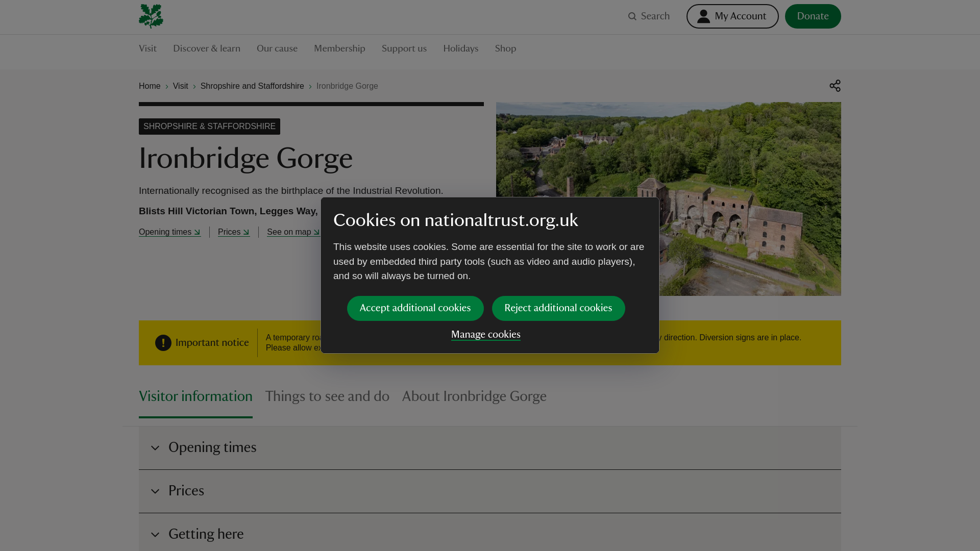
Task: Open the My Account button
Action: [x=732, y=16]
